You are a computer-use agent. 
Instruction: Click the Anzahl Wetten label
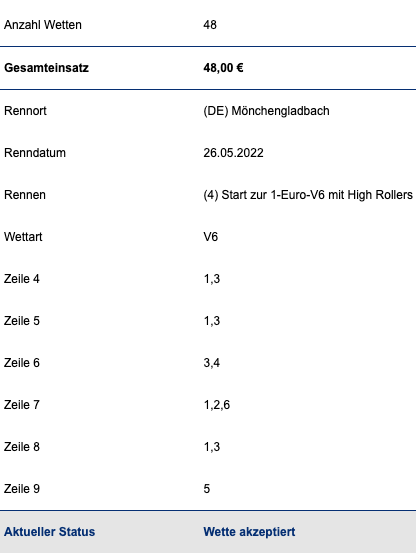(43, 25)
